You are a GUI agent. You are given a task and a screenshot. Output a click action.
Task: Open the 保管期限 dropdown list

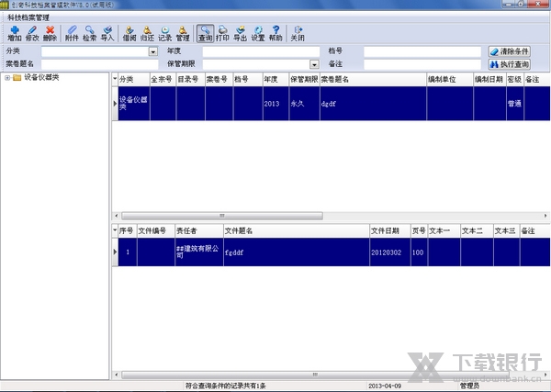point(314,64)
